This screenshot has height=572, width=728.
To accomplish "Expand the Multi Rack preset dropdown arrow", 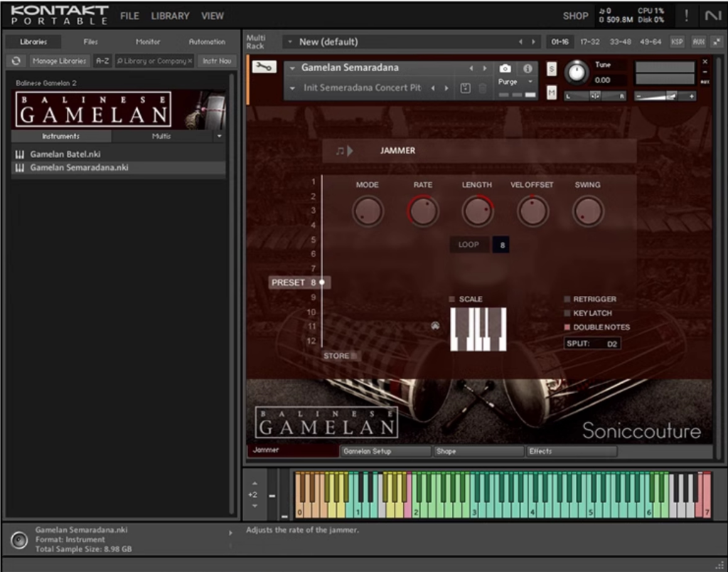I will (x=290, y=42).
